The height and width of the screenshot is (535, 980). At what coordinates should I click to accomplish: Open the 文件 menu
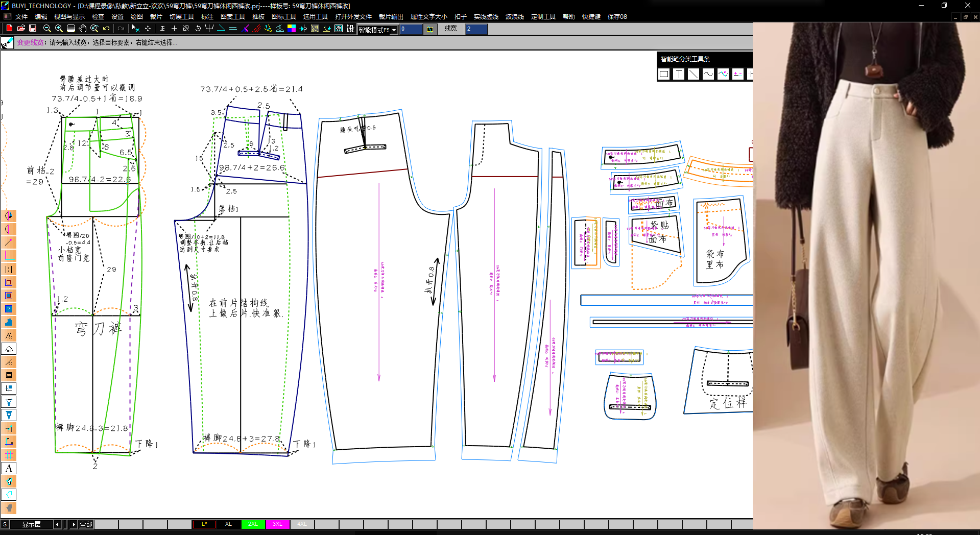click(21, 16)
